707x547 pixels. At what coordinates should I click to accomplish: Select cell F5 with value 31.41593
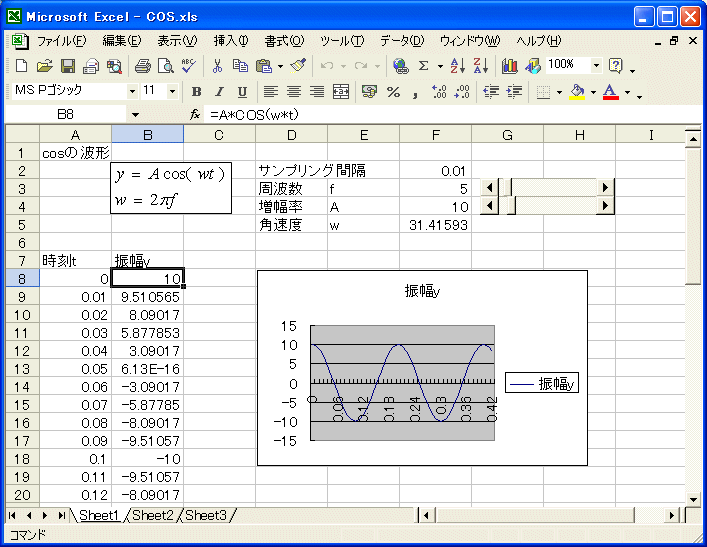click(x=436, y=224)
